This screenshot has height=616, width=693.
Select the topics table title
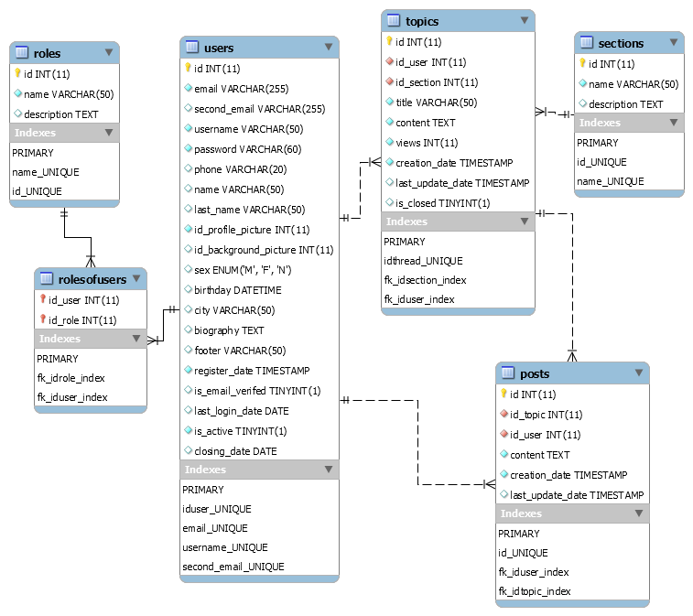[x=422, y=21]
